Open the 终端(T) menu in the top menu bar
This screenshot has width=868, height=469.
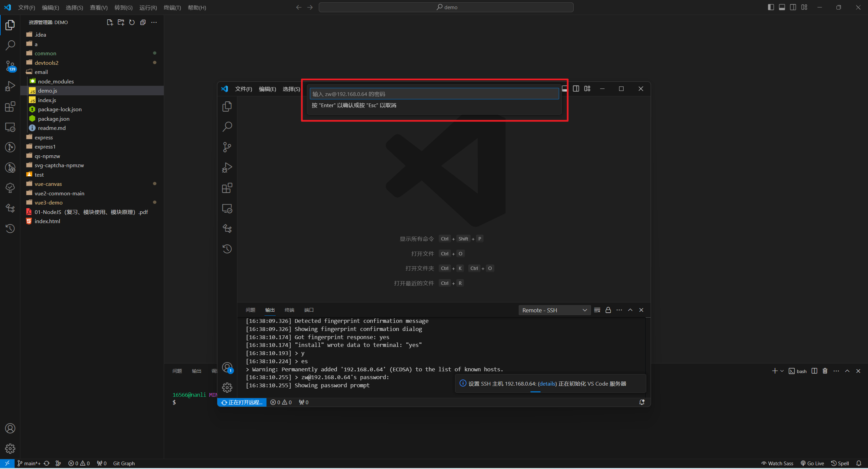pyautogui.click(x=172, y=7)
